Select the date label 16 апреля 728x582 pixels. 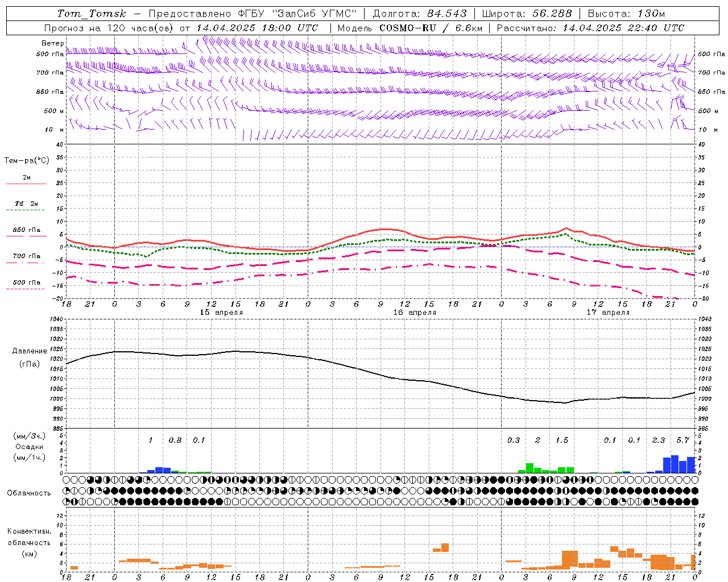[415, 313]
